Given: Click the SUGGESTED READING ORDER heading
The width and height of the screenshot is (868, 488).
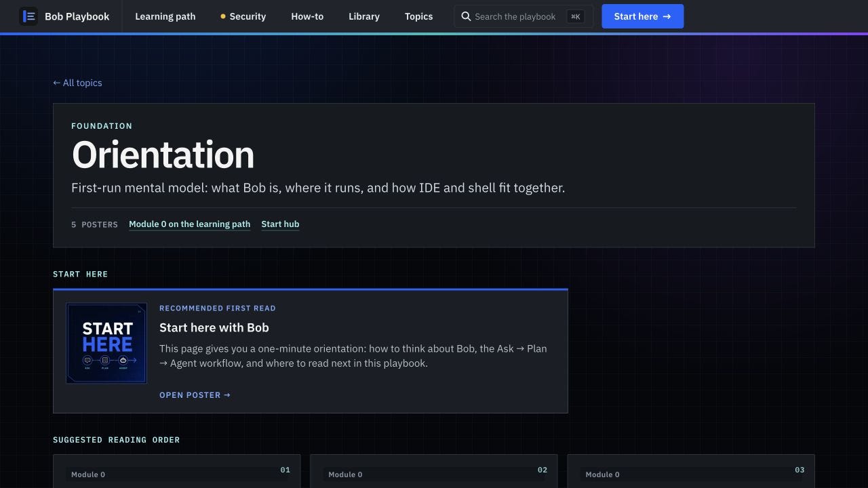Looking at the screenshot, I should pyautogui.click(x=117, y=440).
